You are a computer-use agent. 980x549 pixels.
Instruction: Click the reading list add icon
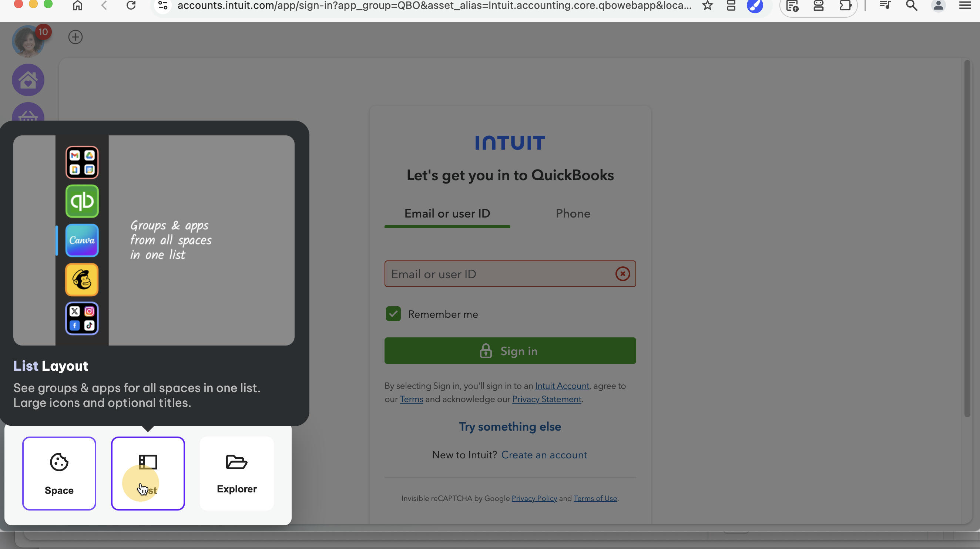point(792,5)
